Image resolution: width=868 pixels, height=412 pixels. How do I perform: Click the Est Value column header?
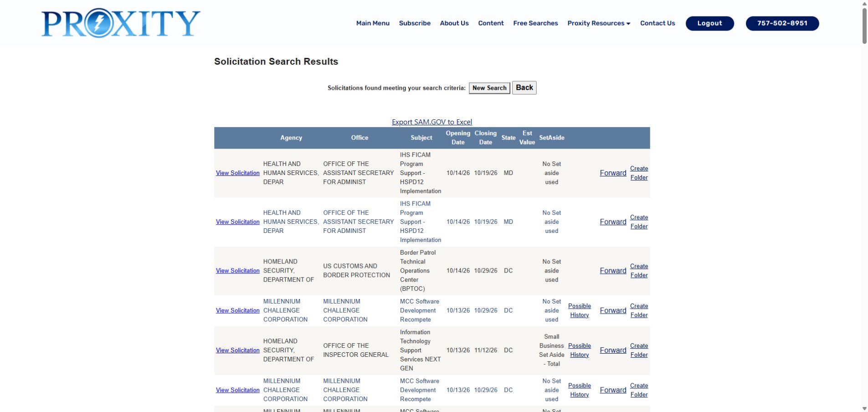tap(527, 138)
